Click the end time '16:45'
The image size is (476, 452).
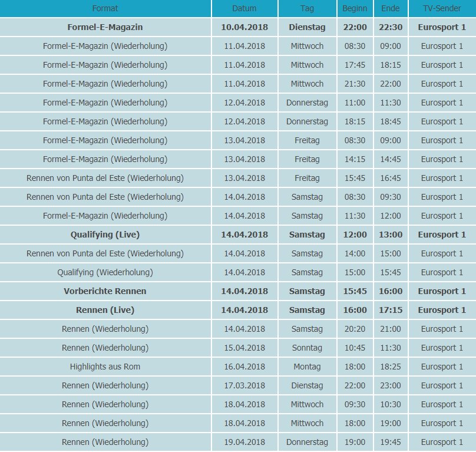coord(391,178)
